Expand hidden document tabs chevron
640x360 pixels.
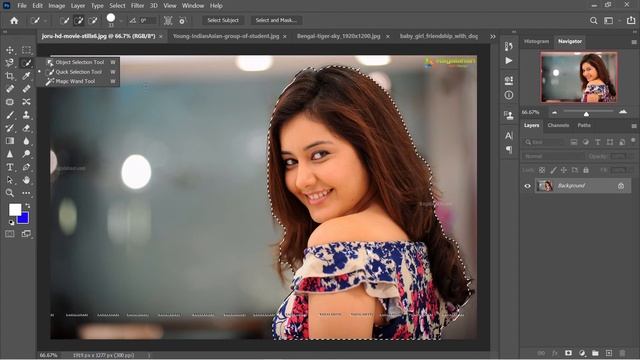pyautogui.click(x=493, y=36)
